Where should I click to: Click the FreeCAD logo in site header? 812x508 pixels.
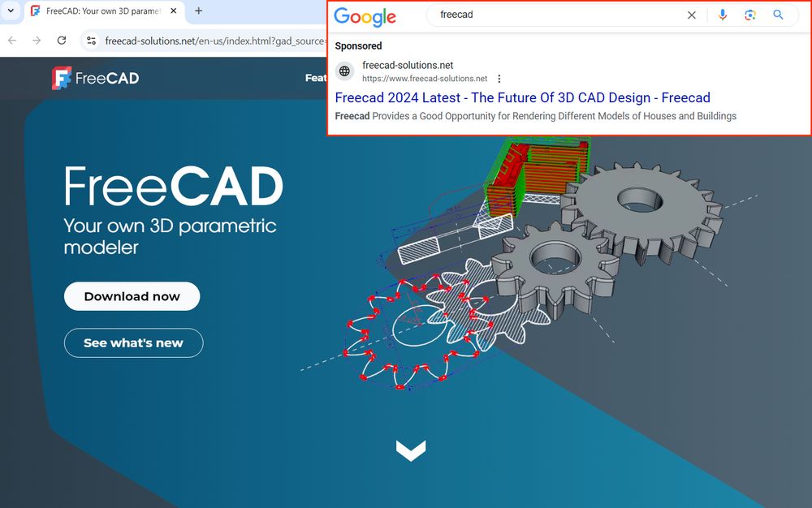pos(96,78)
